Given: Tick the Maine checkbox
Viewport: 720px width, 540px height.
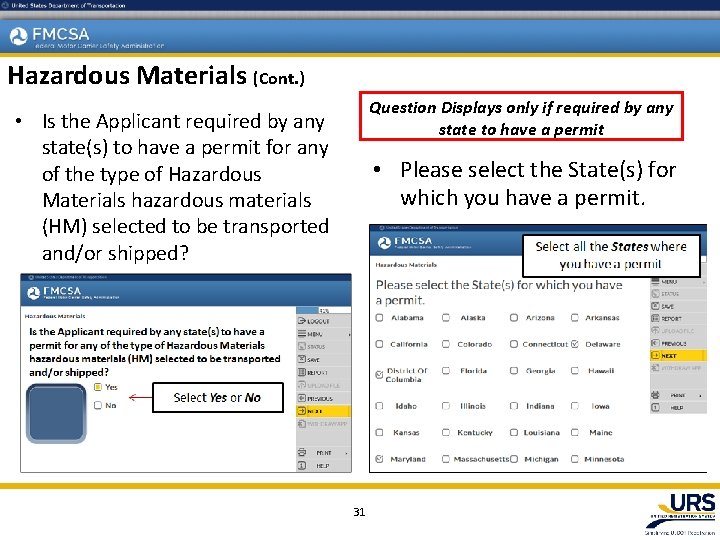Looking at the screenshot, I should tap(574, 433).
